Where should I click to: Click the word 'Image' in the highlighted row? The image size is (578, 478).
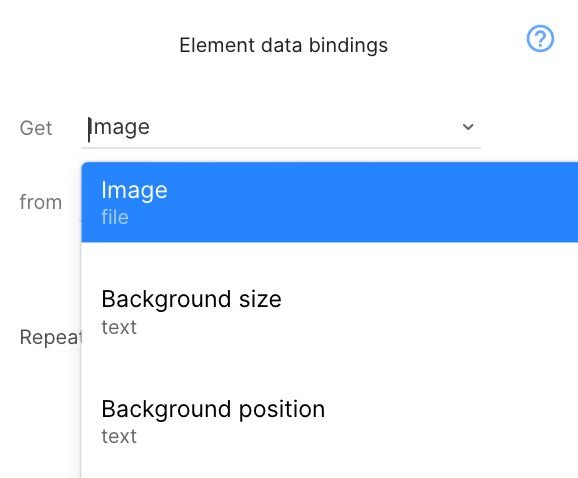point(134,191)
